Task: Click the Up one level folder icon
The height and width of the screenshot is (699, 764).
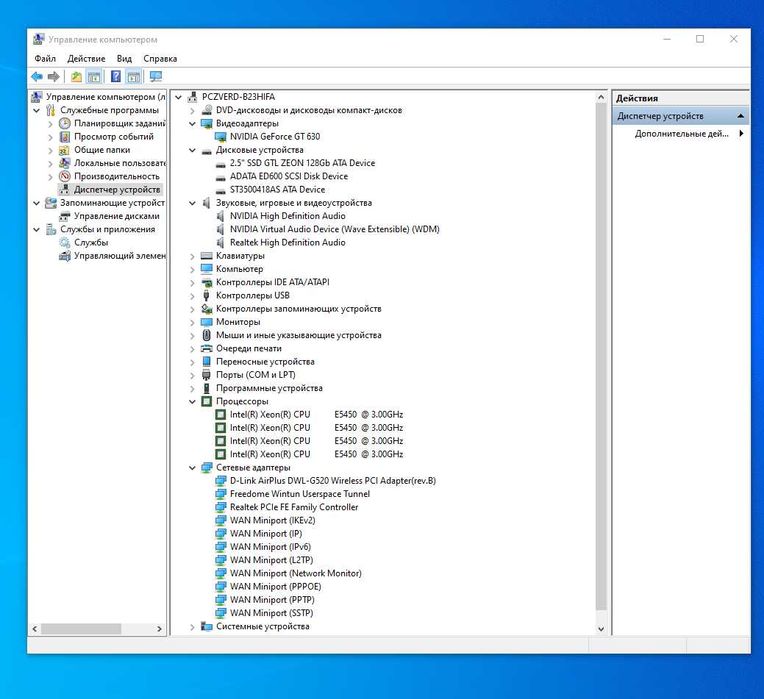Action: point(76,76)
